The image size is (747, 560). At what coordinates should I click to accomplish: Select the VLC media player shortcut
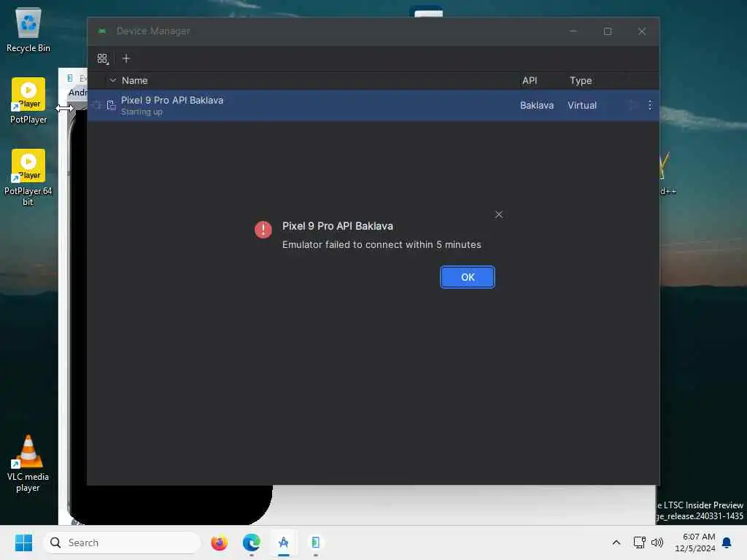(x=28, y=463)
